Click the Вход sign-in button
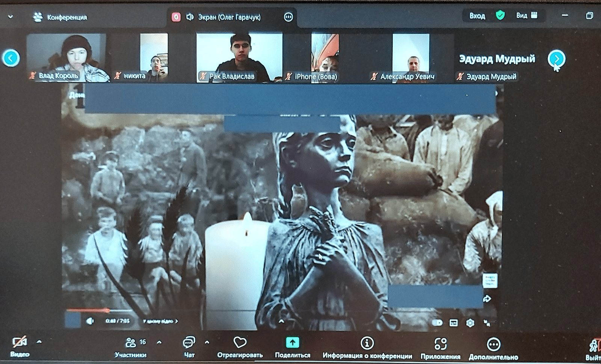Viewport: 601px width, 364px height. (477, 16)
